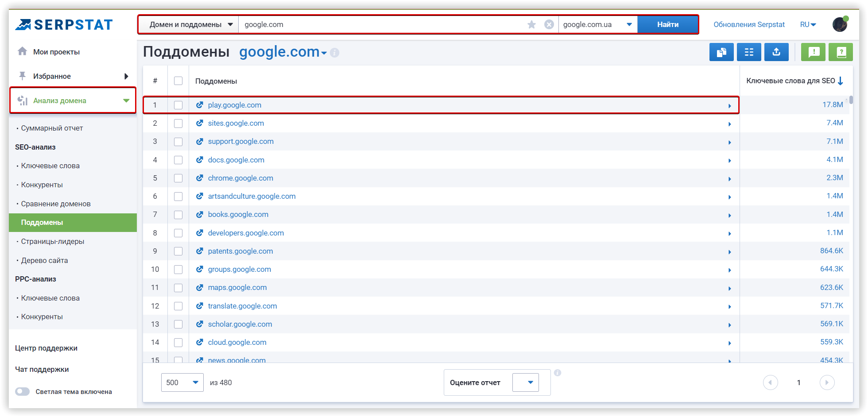Expand row arrow for developers.google.com
This screenshot has width=868, height=417.
click(x=730, y=233)
